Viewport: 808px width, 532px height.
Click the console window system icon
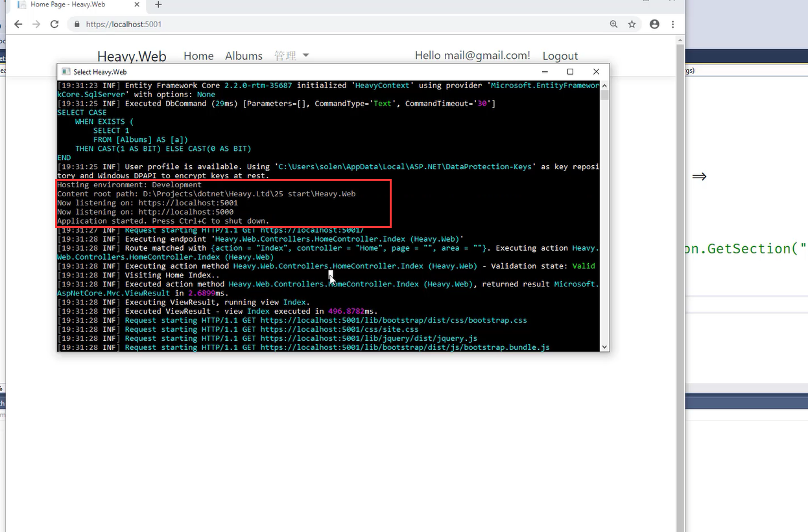(65, 72)
